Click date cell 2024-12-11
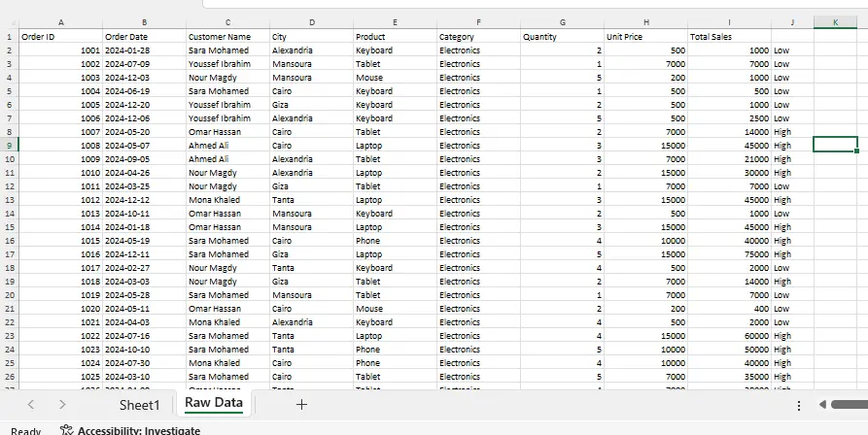The width and height of the screenshot is (868, 435). 145,254
